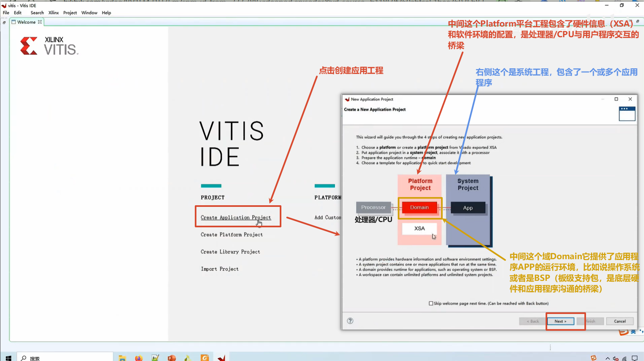This screenshot has width=644, height=361.
Task: Open the Window menu
Action: click(x=89, y=13)
